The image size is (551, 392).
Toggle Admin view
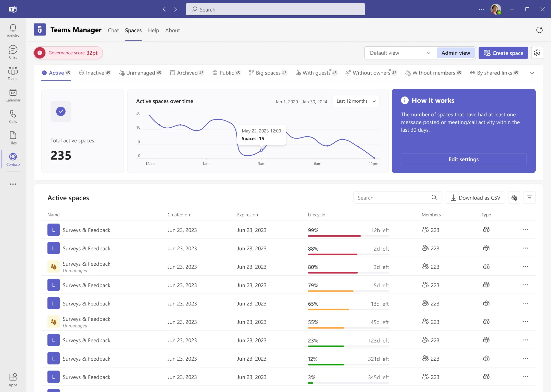tap(456, 53)
